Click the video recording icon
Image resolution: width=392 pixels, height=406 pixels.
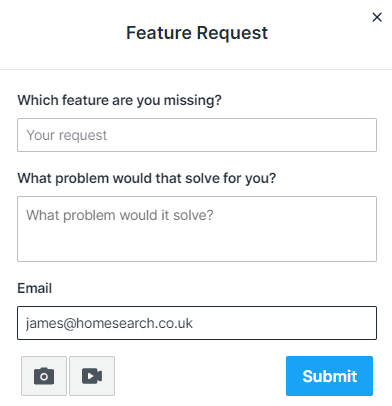(92, 376)
